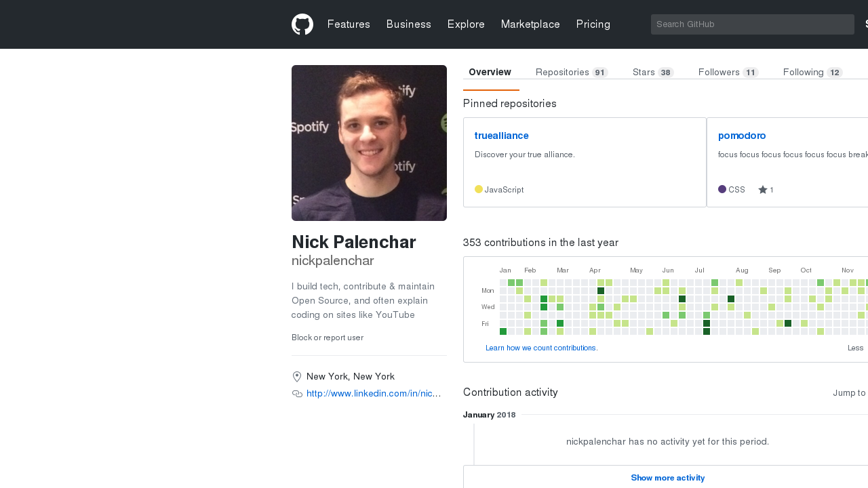
Task: Go to Explore in the header
Action: click(x=466, y=24)
